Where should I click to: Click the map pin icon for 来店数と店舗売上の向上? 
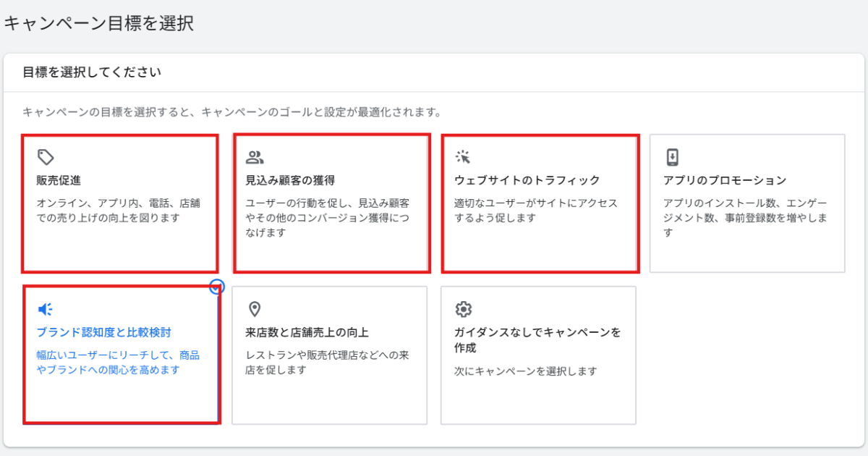point(255,310)
